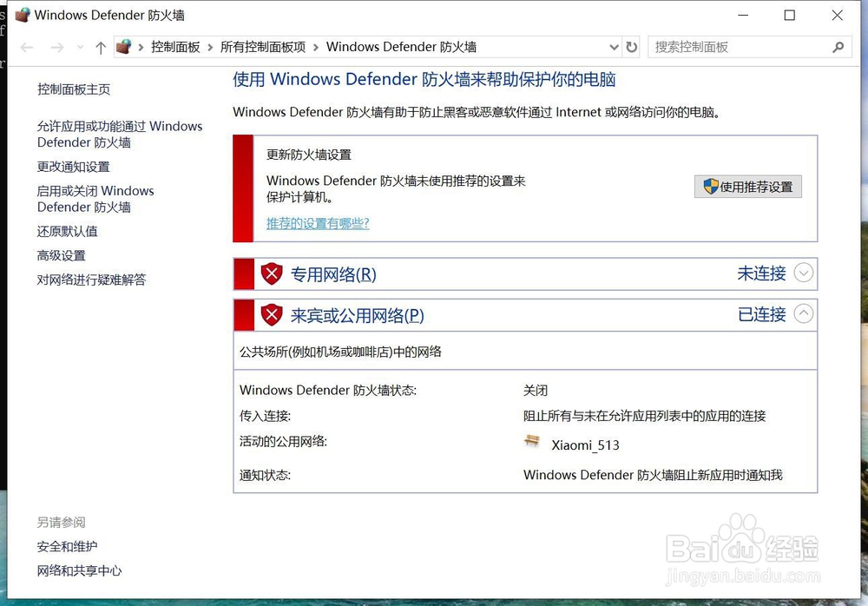Click 传入连接 label
This screenshot has height=606, width=868.
pyautogui.click(x=265, y=416)
